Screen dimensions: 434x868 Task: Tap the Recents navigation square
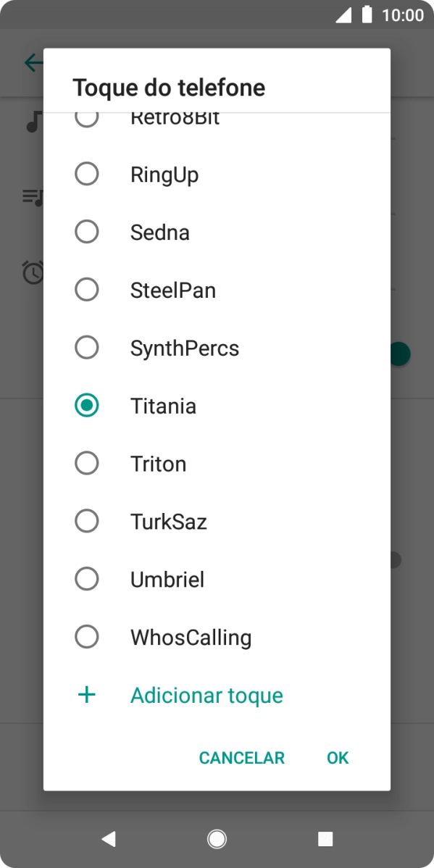pos(325,839)
